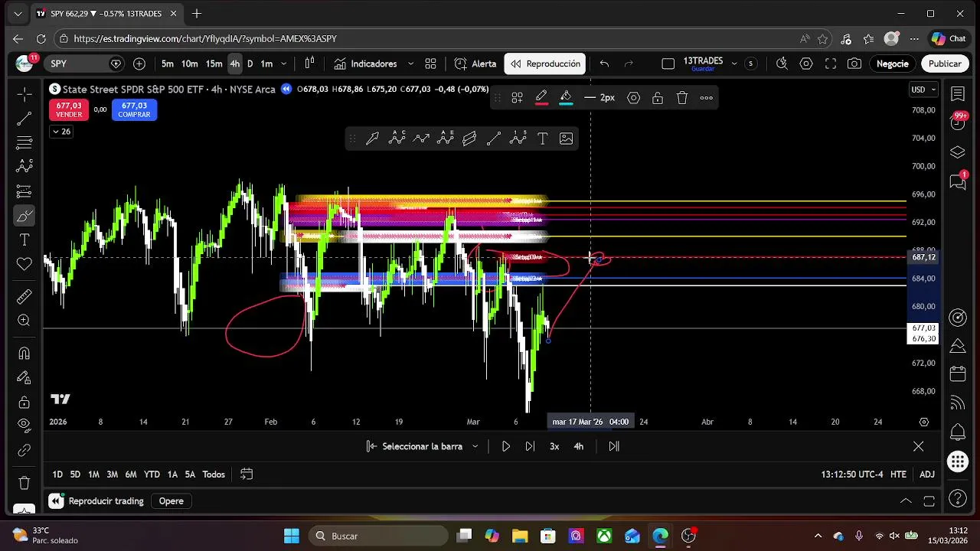Select the trend line tool
The height and width of the screenshot is (551, 980).
24,119
